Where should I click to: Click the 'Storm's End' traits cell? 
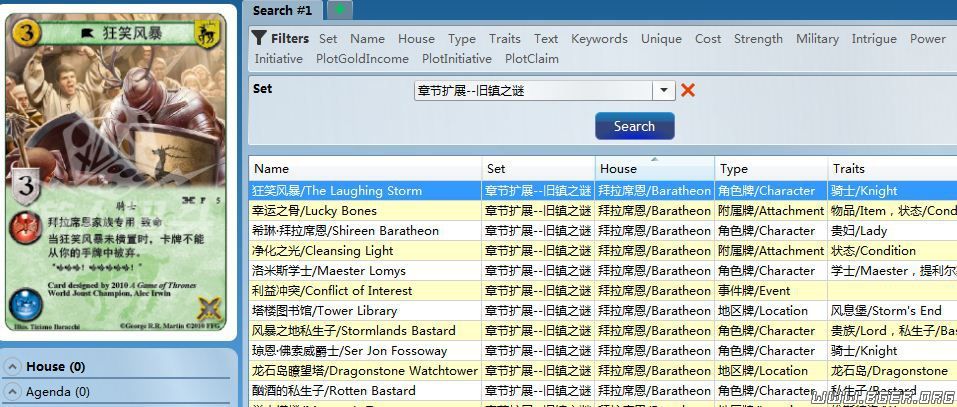[x=892, y=311]
